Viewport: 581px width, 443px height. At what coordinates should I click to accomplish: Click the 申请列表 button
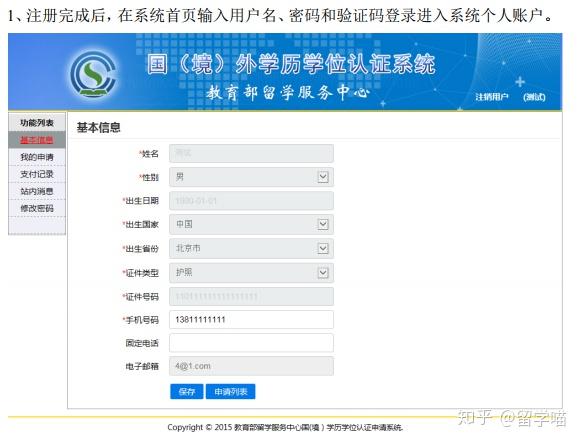(230, 392)
